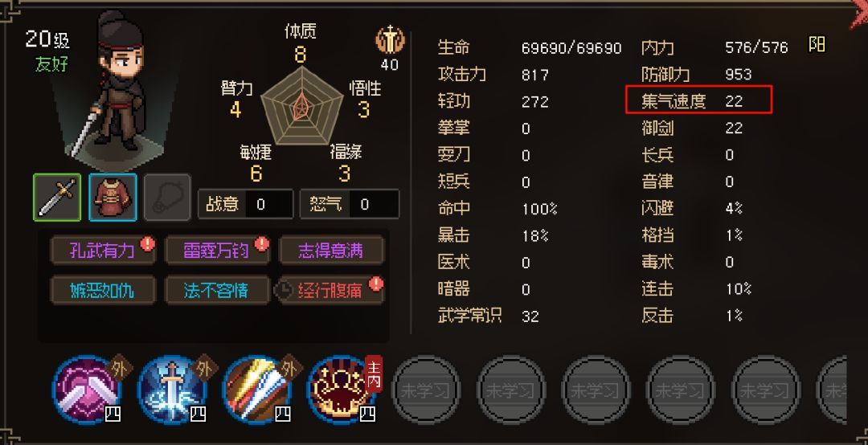Choose the red and blue blade skill
The image size is (868, 445).
click(257, 390)
